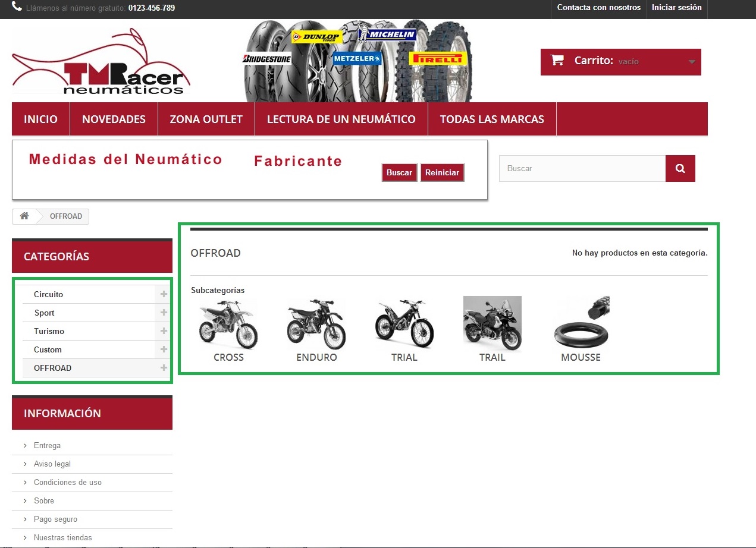This screenshot has width=756, height=548.
Task: Click the Bridgestone brand logo
Action: tap(267, 59)
